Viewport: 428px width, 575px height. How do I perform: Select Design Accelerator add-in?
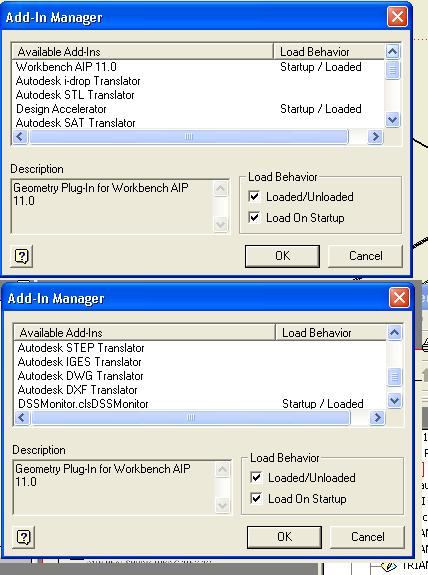(x=198, y=109)
